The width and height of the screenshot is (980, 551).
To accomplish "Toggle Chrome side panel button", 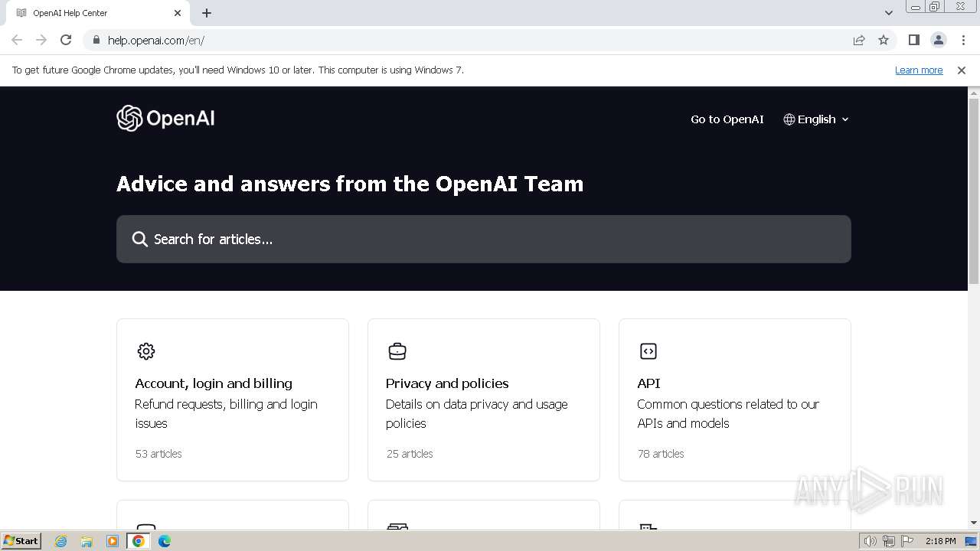I will (914, 40).
